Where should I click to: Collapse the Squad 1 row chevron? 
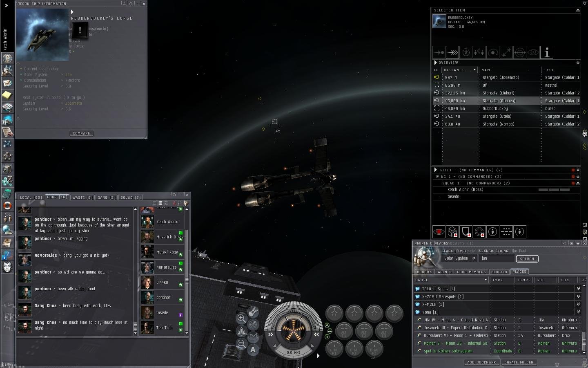pos(578,183)
